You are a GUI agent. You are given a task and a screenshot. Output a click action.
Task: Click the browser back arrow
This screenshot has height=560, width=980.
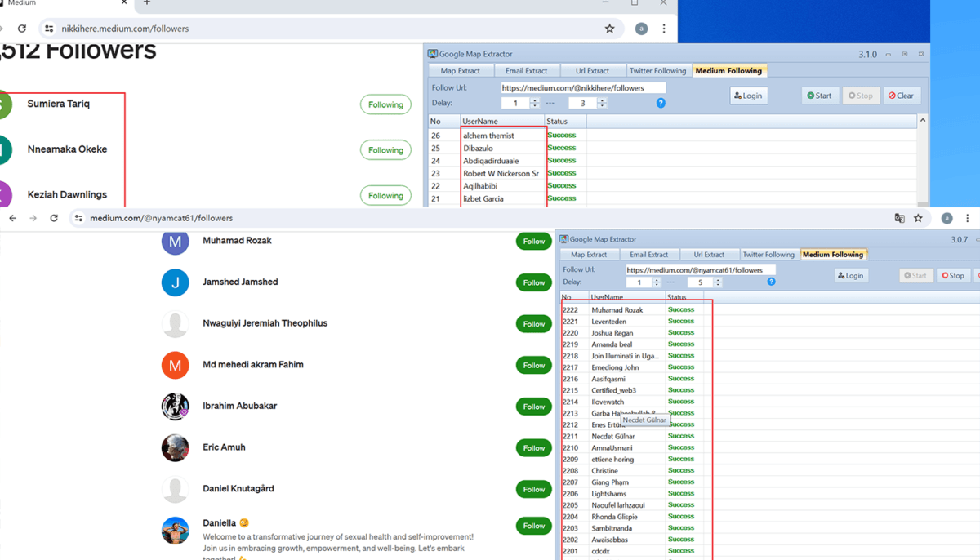pyautogui.click(x=12, y=218)
